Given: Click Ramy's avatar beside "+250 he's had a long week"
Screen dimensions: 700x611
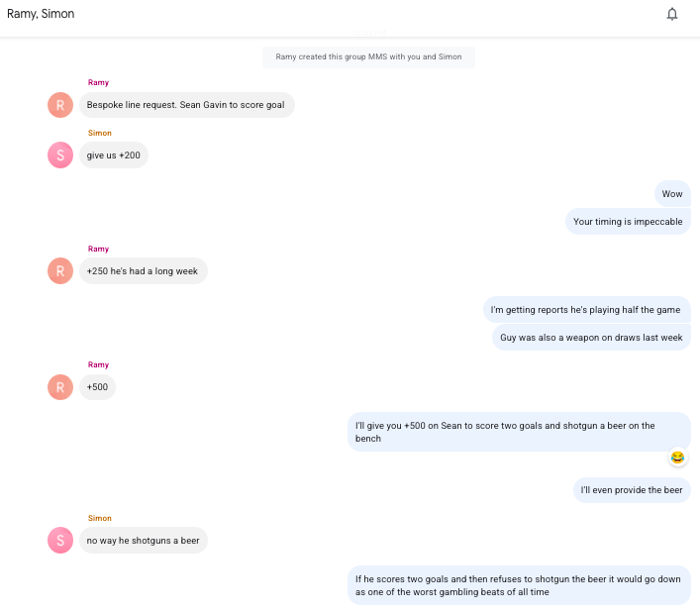Looking at the screenshot, I should tap(60, 270).
